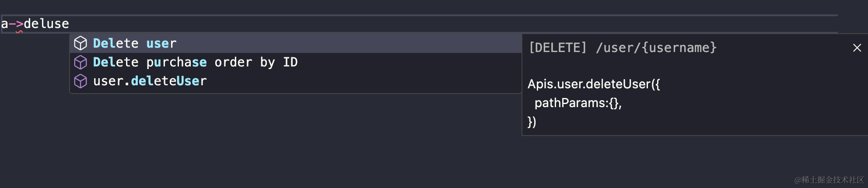The width and height of the screenshot is (868, 188).
Task: Click the closing "})" in code preview
Action: (532, 122)
